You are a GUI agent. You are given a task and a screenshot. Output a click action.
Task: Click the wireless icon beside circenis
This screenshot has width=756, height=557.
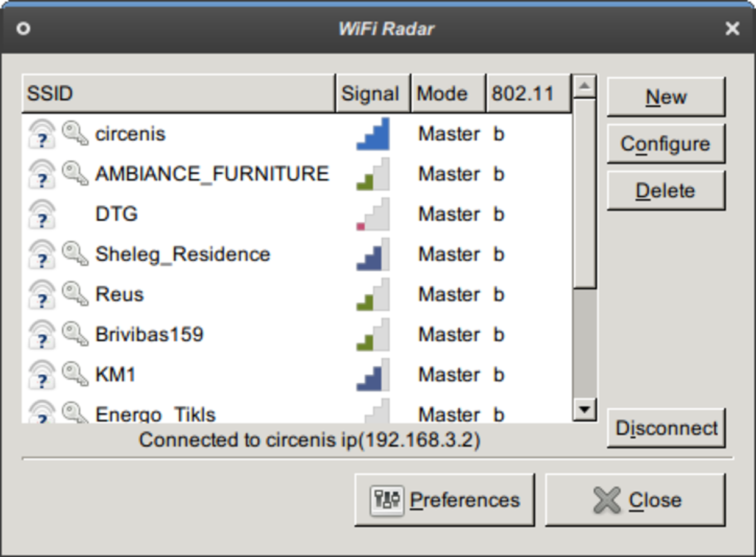click(42, 134)
